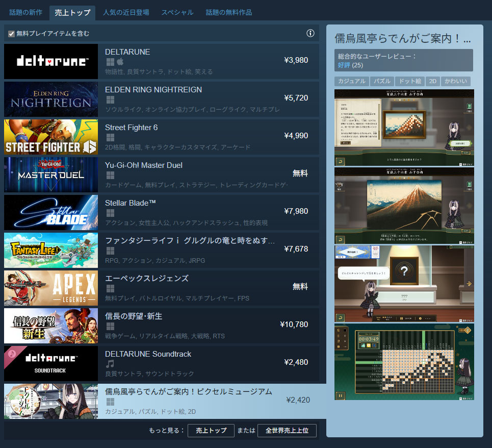Click ファンタジーライフ i title text

pyautogui.click(x=190, y=240)
